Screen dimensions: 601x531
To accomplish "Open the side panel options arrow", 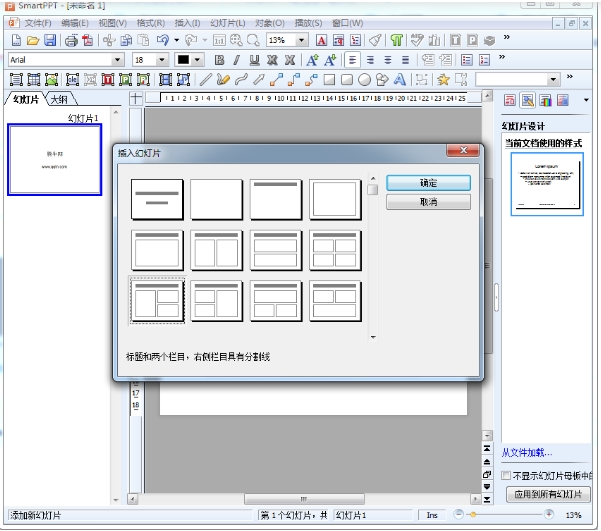I will [586, 100].
